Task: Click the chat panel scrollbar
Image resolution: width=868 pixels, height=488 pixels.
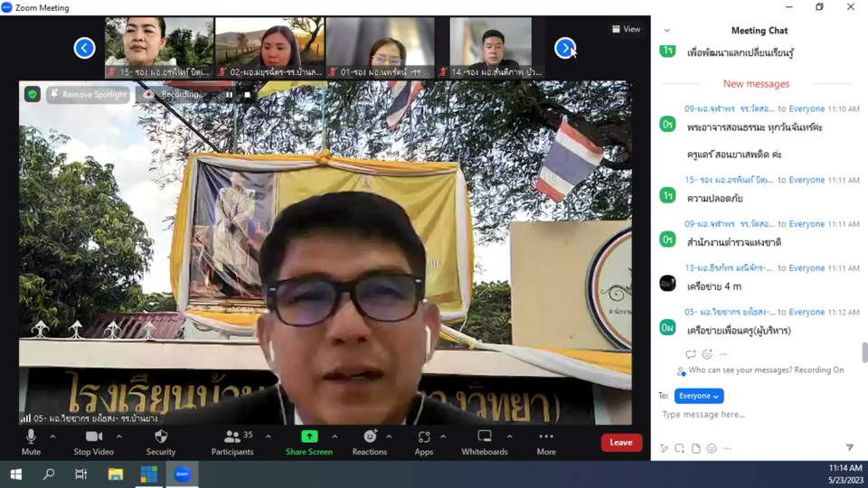Action: [864, 352]
